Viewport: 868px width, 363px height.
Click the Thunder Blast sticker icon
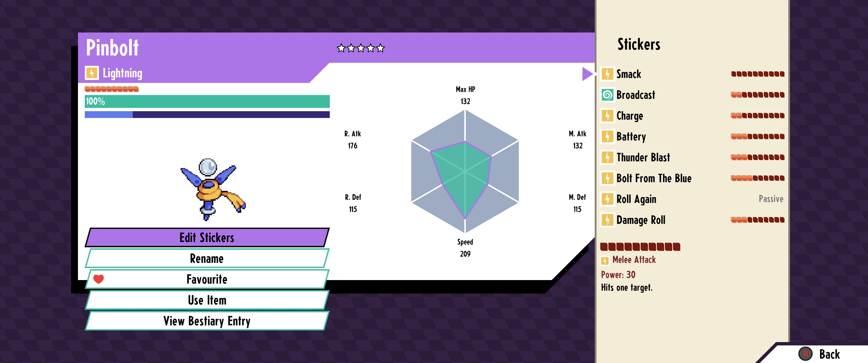pos(607,157)
